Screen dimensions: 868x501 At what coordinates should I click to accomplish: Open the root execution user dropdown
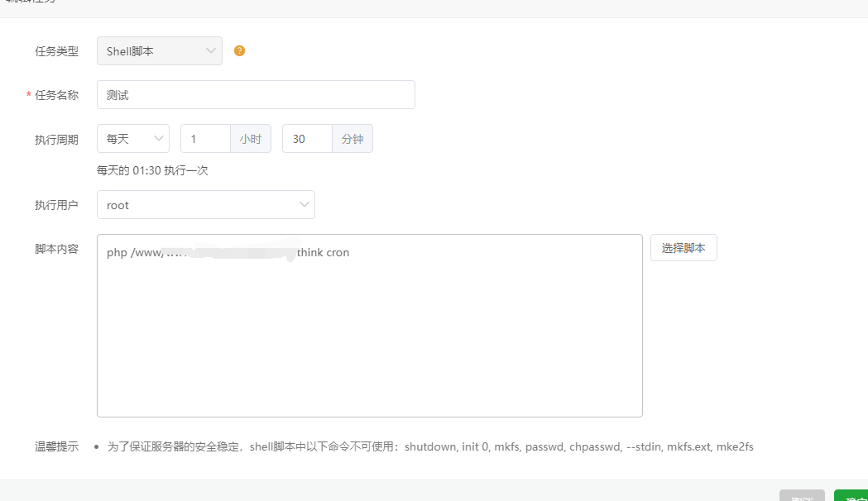pos(206,204)
